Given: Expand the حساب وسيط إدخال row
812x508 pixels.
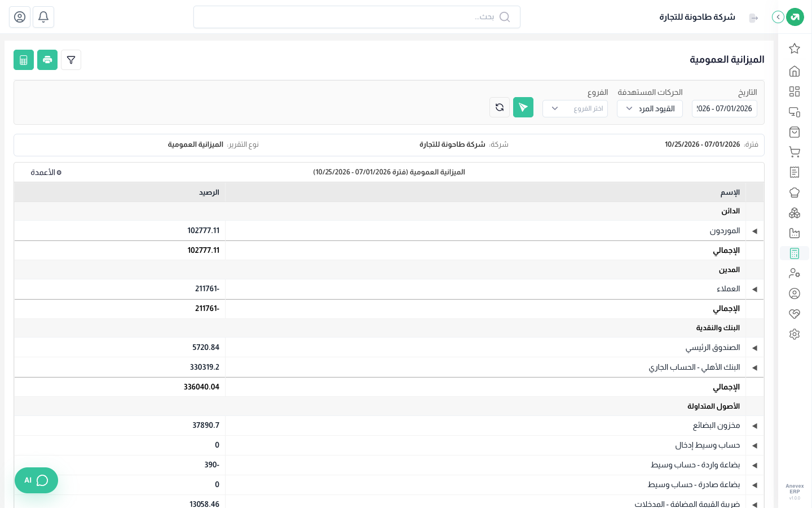Looking at the screenshot, I should 754,445.
